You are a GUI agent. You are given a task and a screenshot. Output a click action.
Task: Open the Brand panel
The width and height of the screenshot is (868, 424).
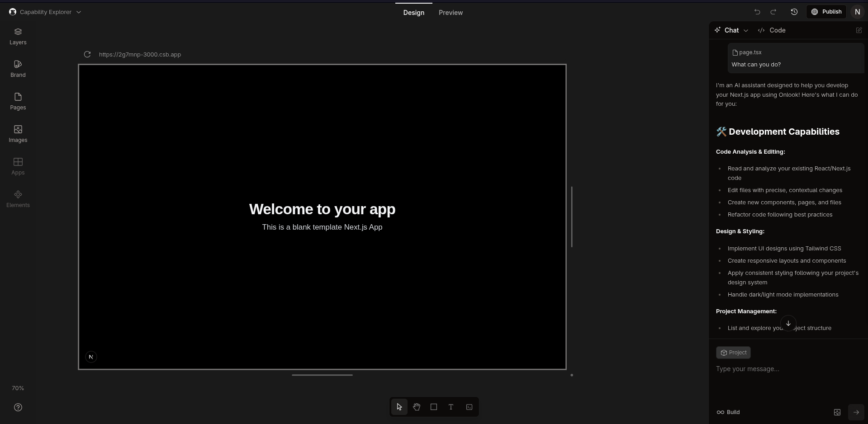click(18, 69)
